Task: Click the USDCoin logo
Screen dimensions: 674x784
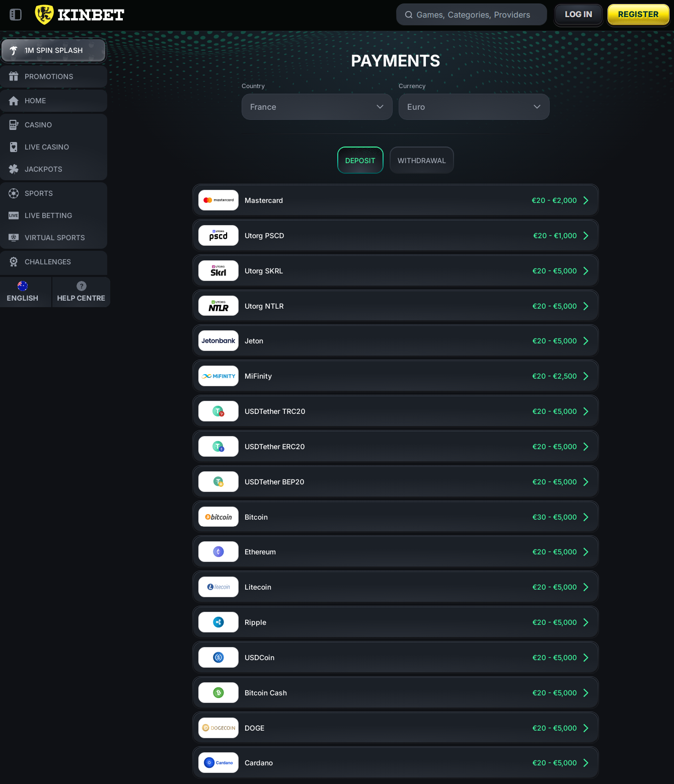Action: tap(218, 658)
